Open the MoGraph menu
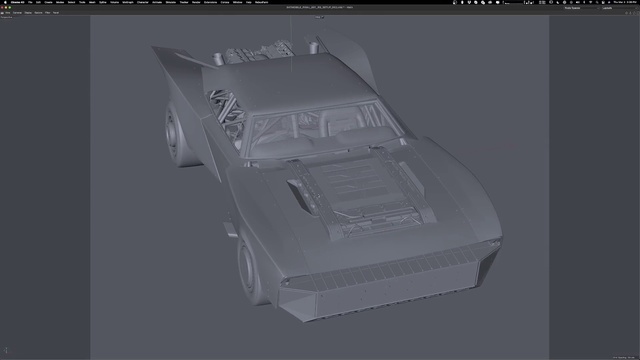Viewport: 640px width, 360px height. (x=128, y=2)
